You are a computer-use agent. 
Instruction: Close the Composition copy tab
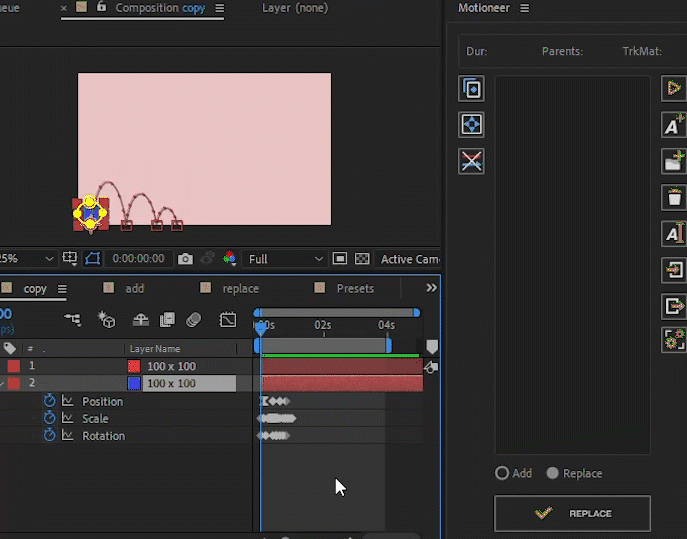(64, 8)
